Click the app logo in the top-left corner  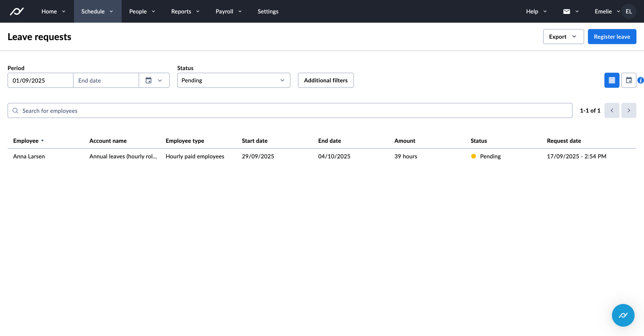(17, 11)
